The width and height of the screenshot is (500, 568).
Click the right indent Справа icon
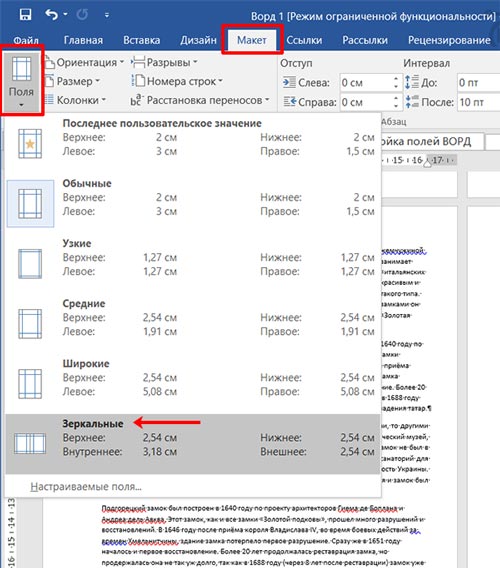coord(289,102)
